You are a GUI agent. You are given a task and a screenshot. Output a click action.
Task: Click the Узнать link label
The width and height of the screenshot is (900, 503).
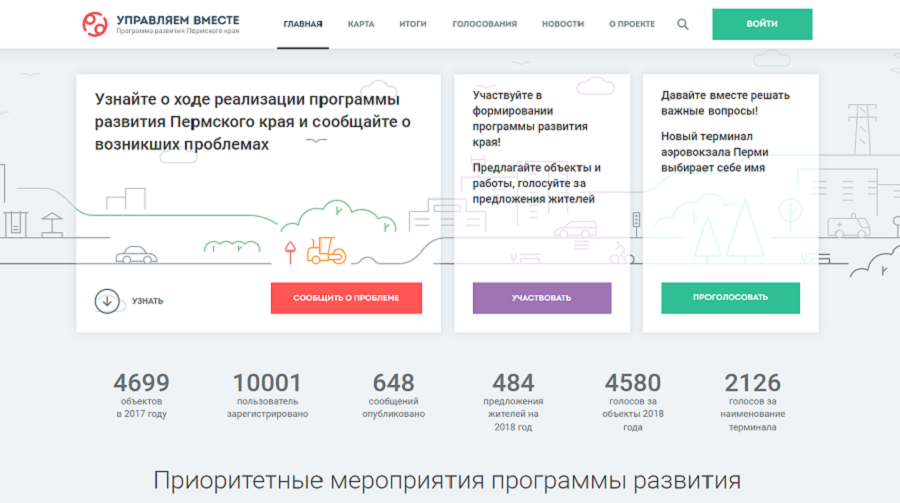148,301
